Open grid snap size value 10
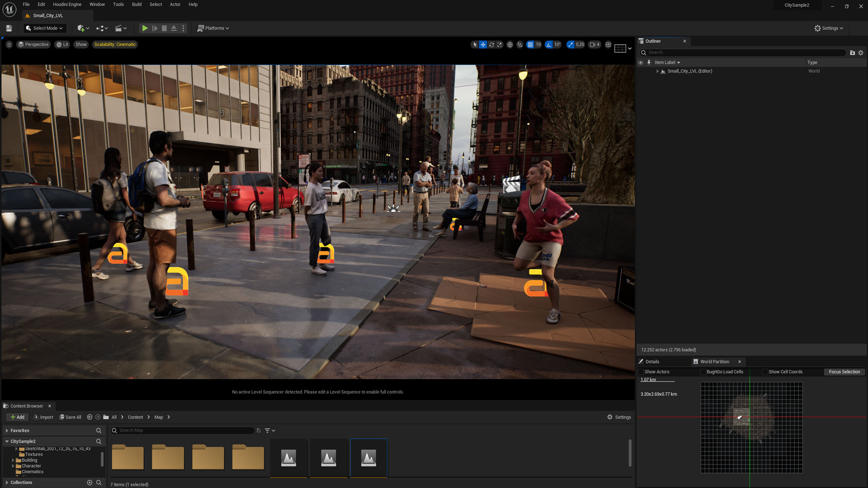Viewport: 868px width, 488px height. (x=538, y=44)
